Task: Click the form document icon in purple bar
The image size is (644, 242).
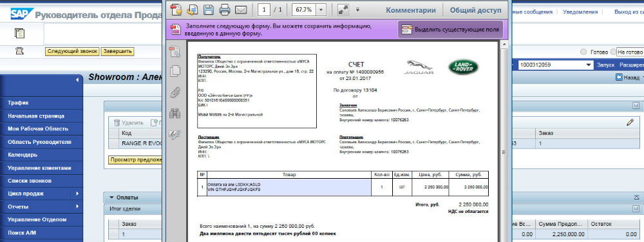Action: 176,30
